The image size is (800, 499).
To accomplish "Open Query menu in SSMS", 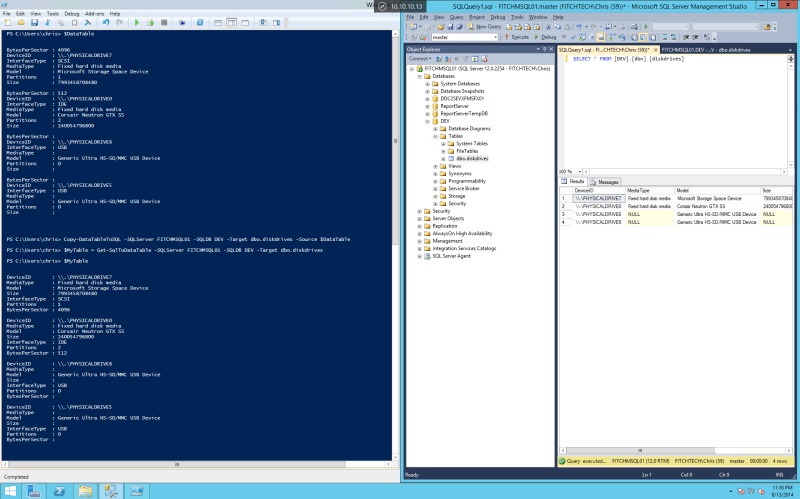I will (456, 17).
